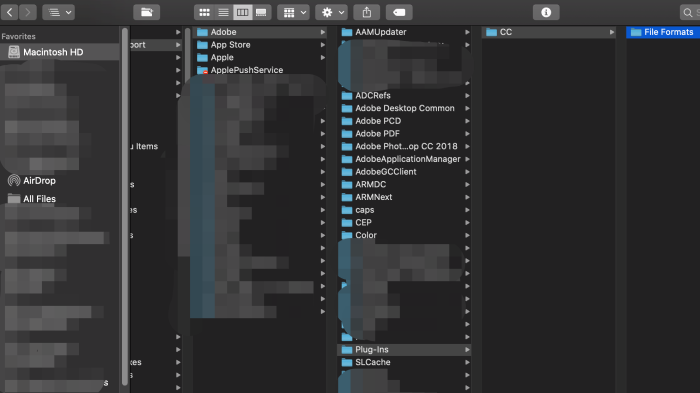The image size is (700, 393).
Task: Select the ADCRefs folder
Action: [405, 96]
